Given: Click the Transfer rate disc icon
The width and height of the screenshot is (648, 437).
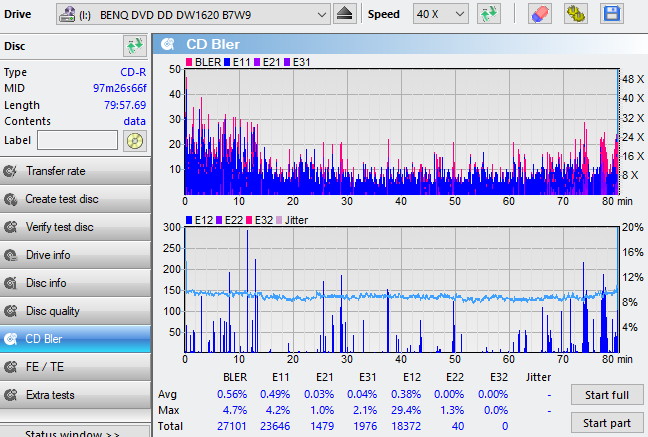Looking at the screenshot, I should tap(10, 171).
